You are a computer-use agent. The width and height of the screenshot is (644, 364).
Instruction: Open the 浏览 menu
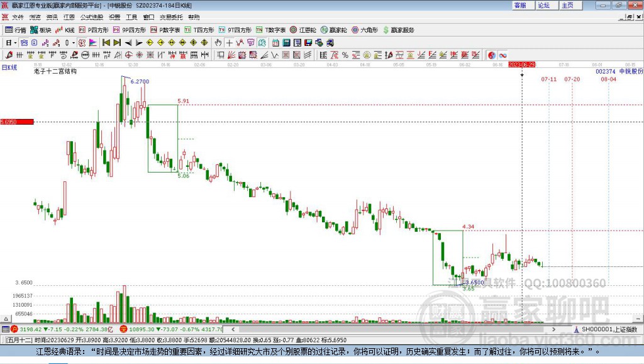[x=35, y=17]
